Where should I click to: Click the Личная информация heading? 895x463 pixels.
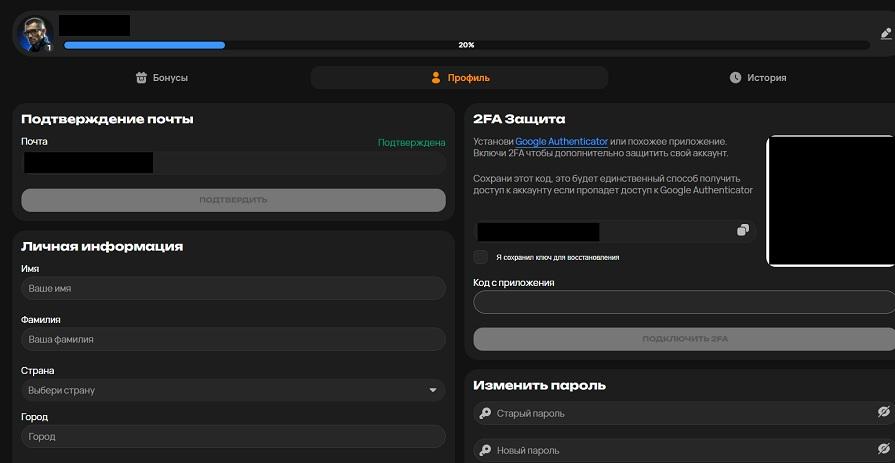click(x=102, y=247)
